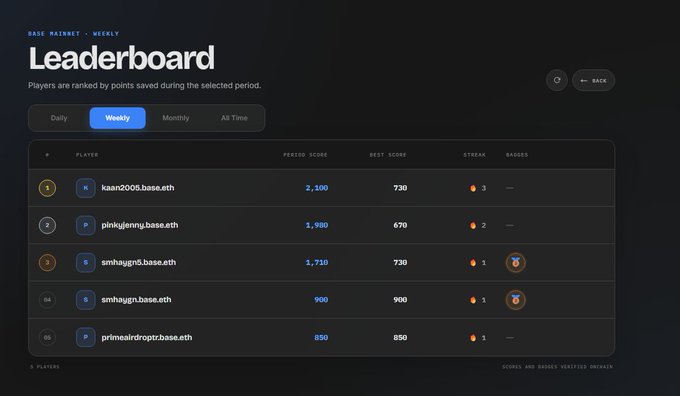Click the P avatar for primeairdroptr.base.eth
The width and height of the screenshot is (680, 396).
(85, 337)
